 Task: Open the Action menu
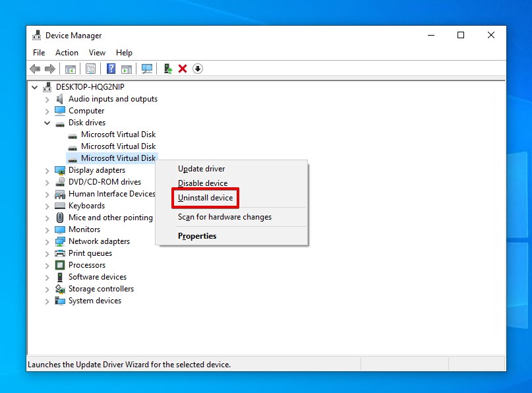pos(67,52)
